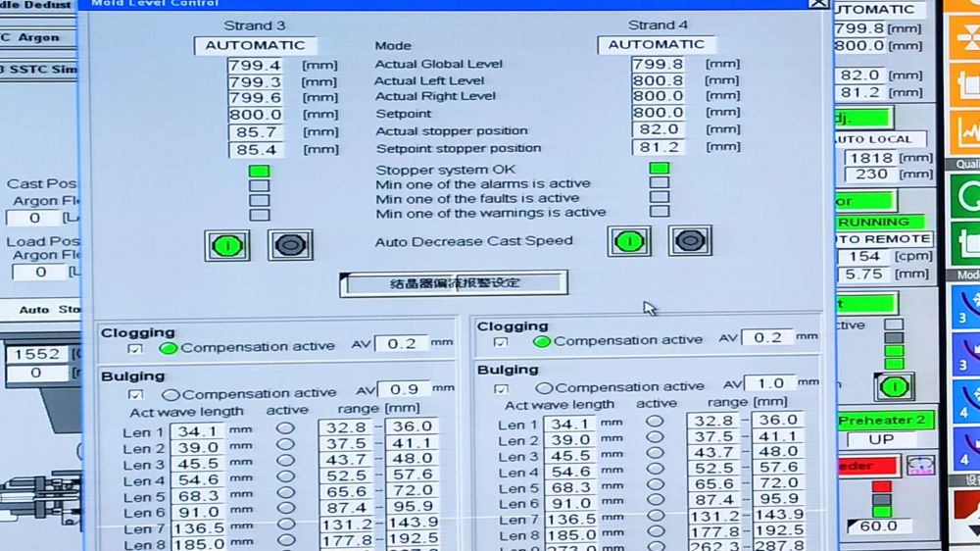Open the trend chart icon in right sidebar

tap(966, 132)
